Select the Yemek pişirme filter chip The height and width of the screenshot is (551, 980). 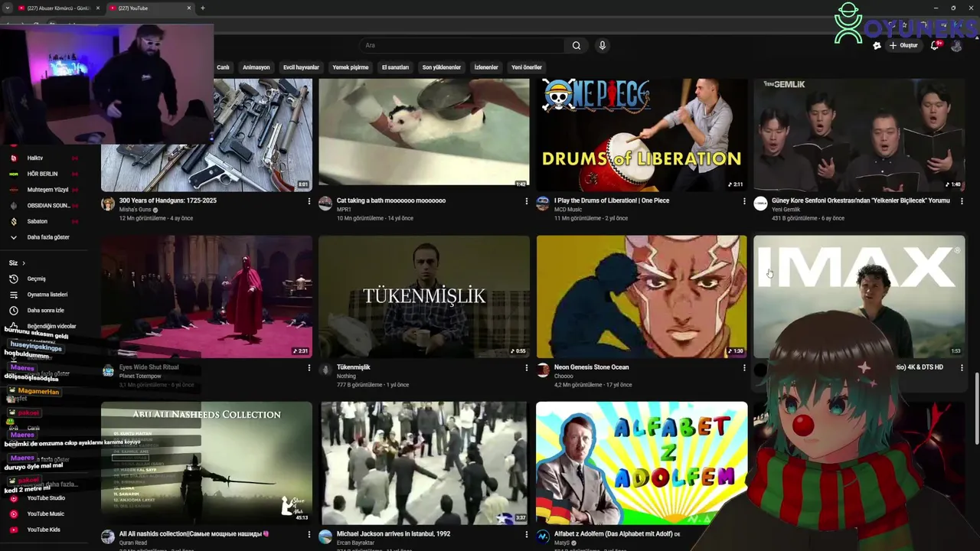tap(351, 67)
